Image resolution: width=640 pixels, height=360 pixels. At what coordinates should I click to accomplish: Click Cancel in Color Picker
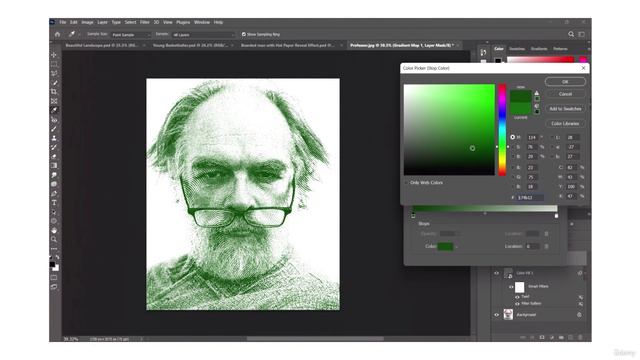point(565,94)
